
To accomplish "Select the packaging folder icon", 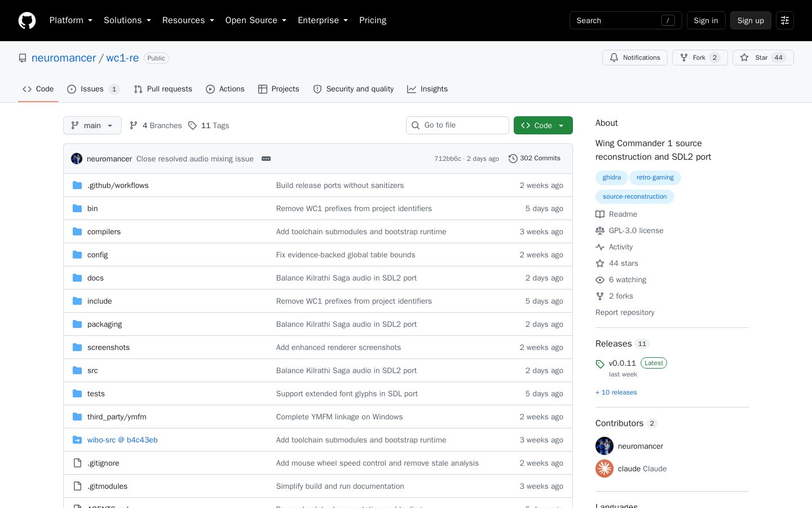I will (x=77, y=324).
